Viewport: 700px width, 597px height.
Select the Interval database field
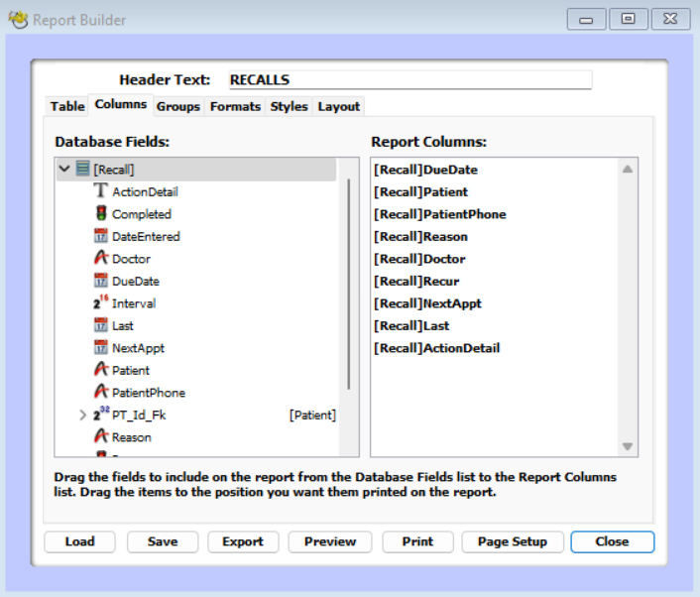[x=134, y=303]
